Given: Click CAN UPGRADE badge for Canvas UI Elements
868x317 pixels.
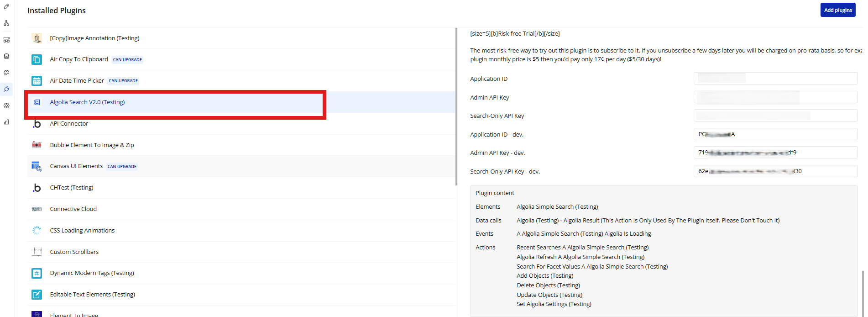Looking at the screenshot, I should coord(122,166).
